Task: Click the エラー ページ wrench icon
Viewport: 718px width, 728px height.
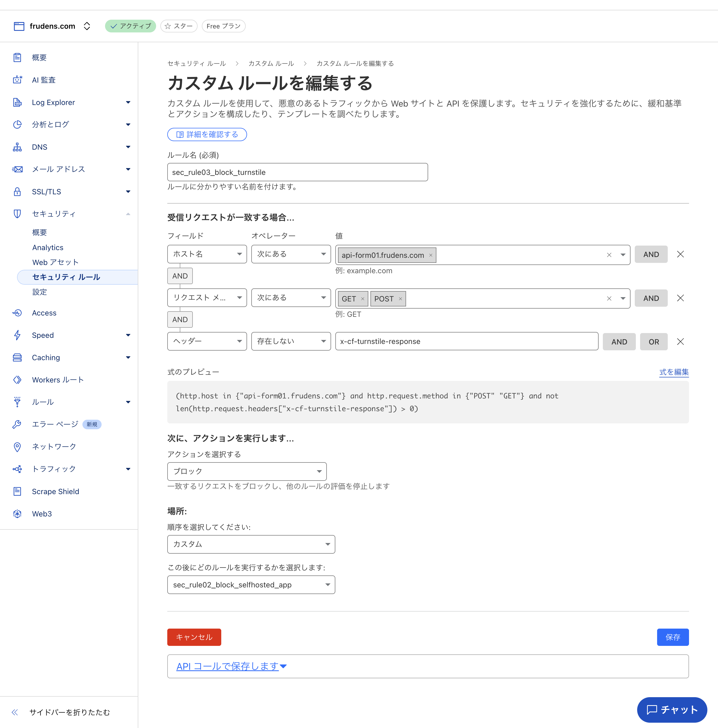Action: point(17,424)
